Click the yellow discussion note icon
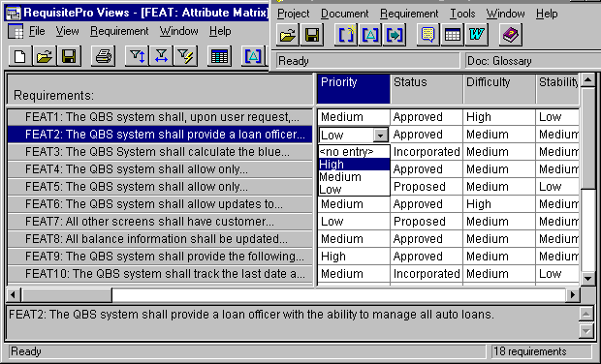601x364 pixels. (x=428, y=35)
